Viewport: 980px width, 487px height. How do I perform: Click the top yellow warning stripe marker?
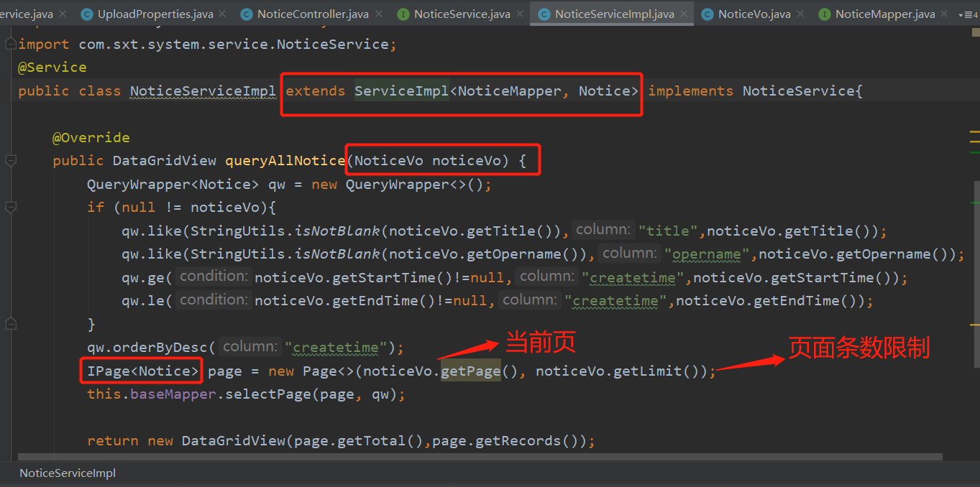pyautogui.click(x=975, y=133)
